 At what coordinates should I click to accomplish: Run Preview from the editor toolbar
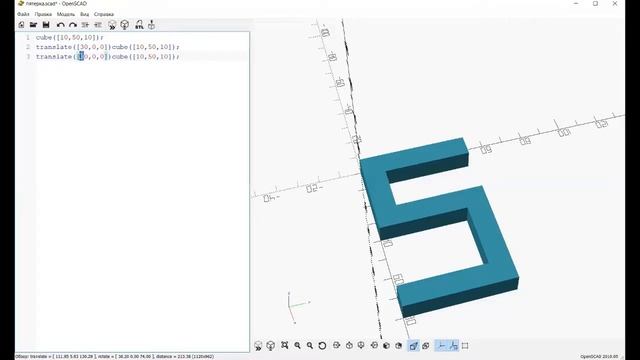click(112, 25)
